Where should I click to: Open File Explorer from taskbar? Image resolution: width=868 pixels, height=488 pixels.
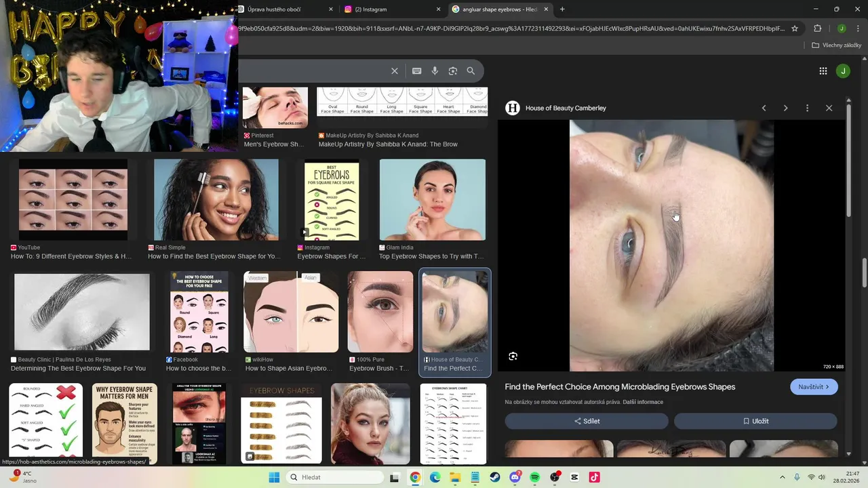coord(455,477)
